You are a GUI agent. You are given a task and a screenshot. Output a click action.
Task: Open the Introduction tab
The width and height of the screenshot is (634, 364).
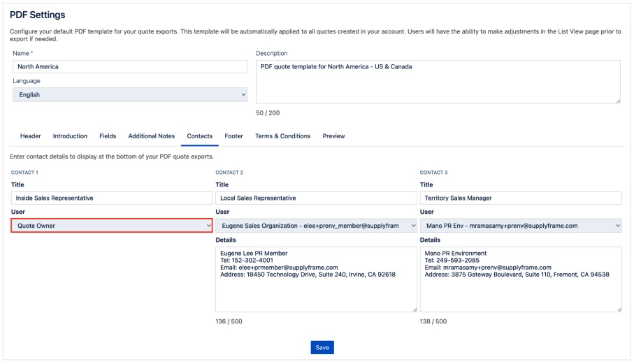point(70,136)
